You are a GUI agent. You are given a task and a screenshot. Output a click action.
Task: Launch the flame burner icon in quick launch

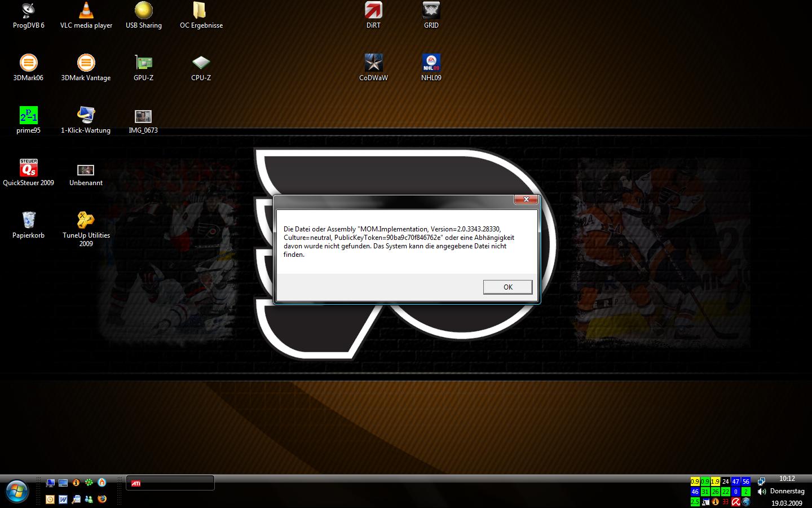tap(102, 483)
